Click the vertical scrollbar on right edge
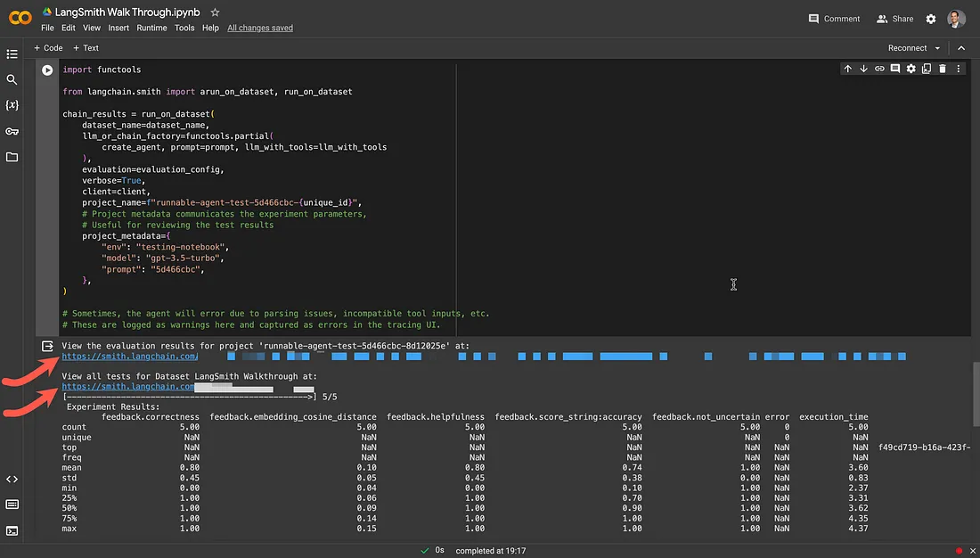The width and height of the screenshot is (980, 558). (976, 394)
